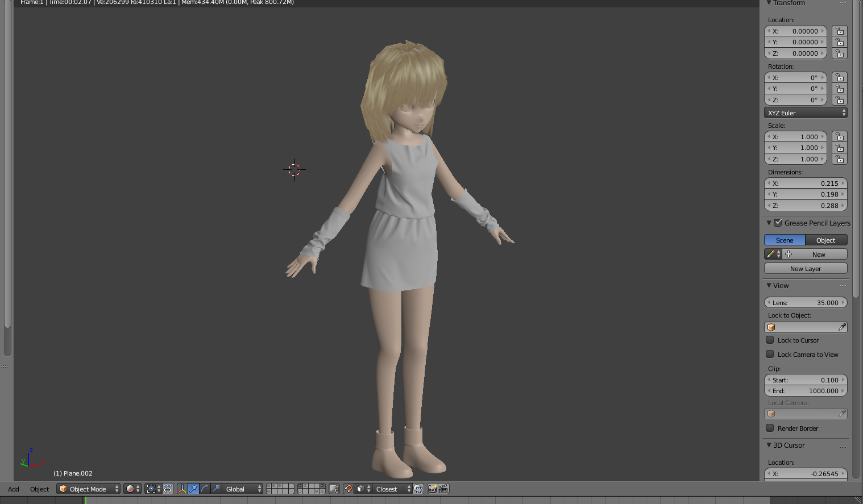Switch grease pencil source to Object
This screenshot has width=863, height=504.
(x=825, y=240)
